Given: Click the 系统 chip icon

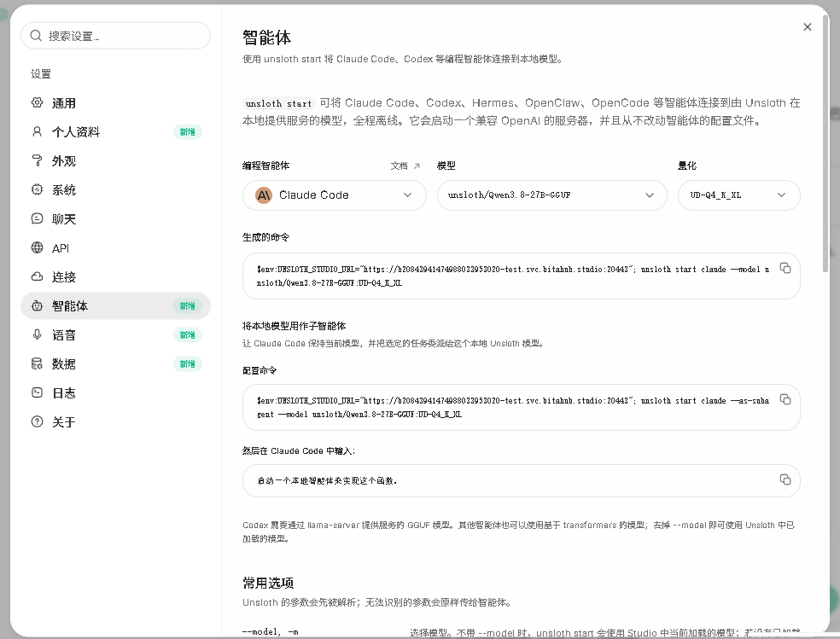Looking at the screenshot, I should pyautogui.click(x=37, y=189).
